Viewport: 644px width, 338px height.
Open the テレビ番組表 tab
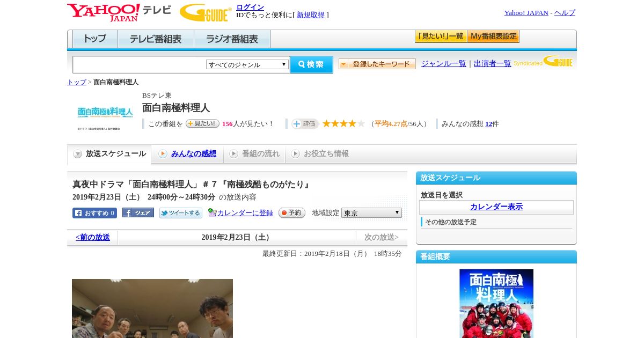click(x=156, y=39)
